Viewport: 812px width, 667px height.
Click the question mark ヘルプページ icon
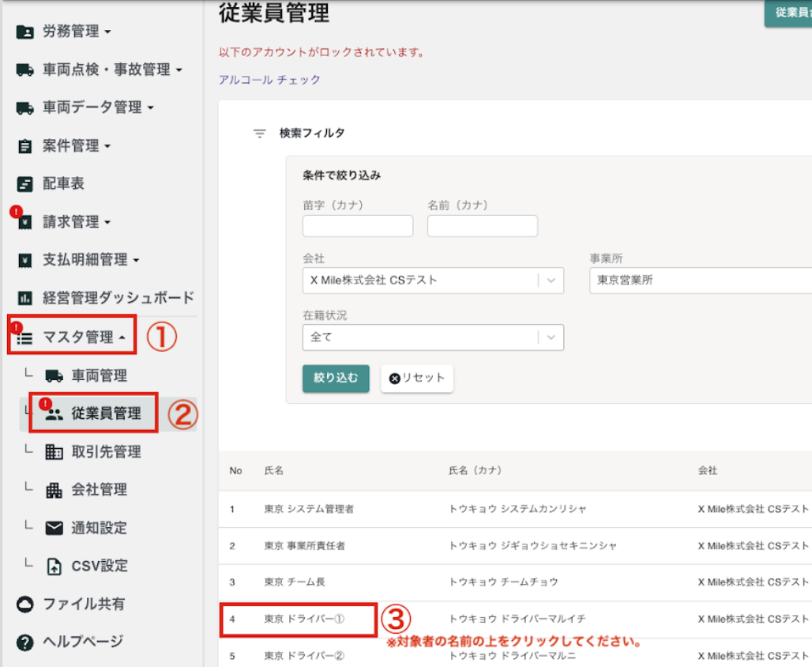[x=25, y=642]
